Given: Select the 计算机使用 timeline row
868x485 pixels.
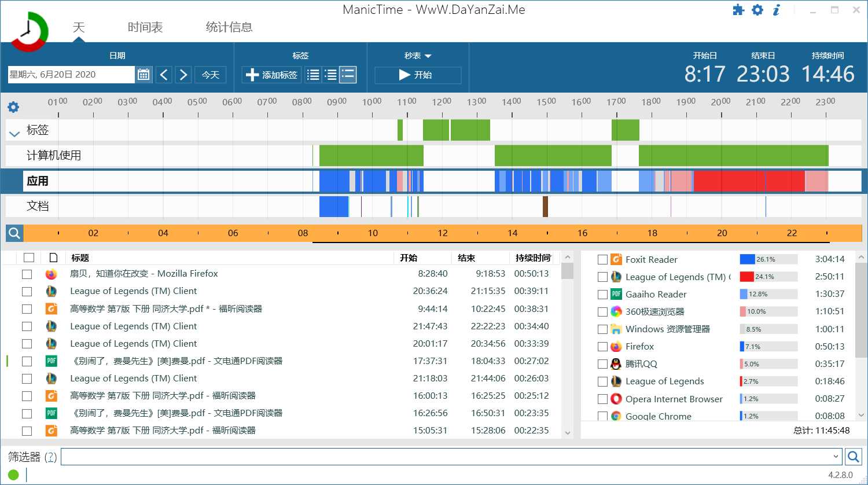Looking at the screenshot, I should [434, 155].
